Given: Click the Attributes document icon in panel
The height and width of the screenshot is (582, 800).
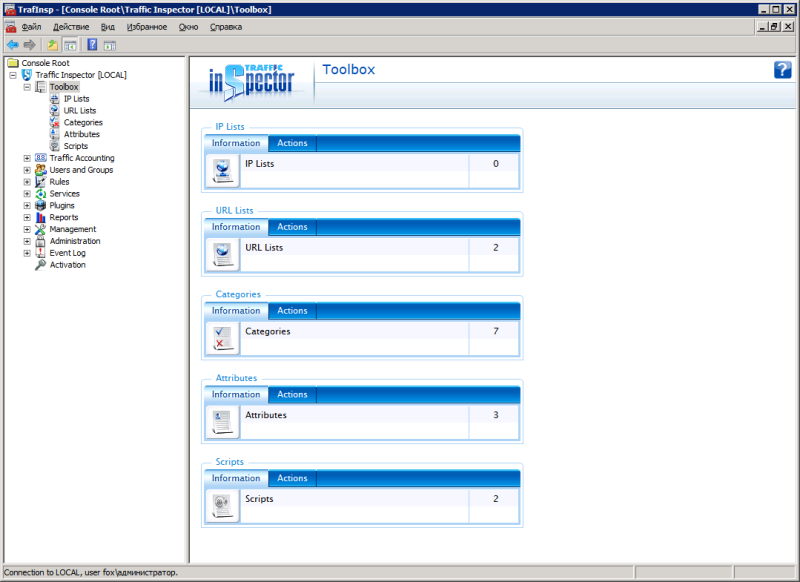Looking at the screenshot, I should (222, 421).
